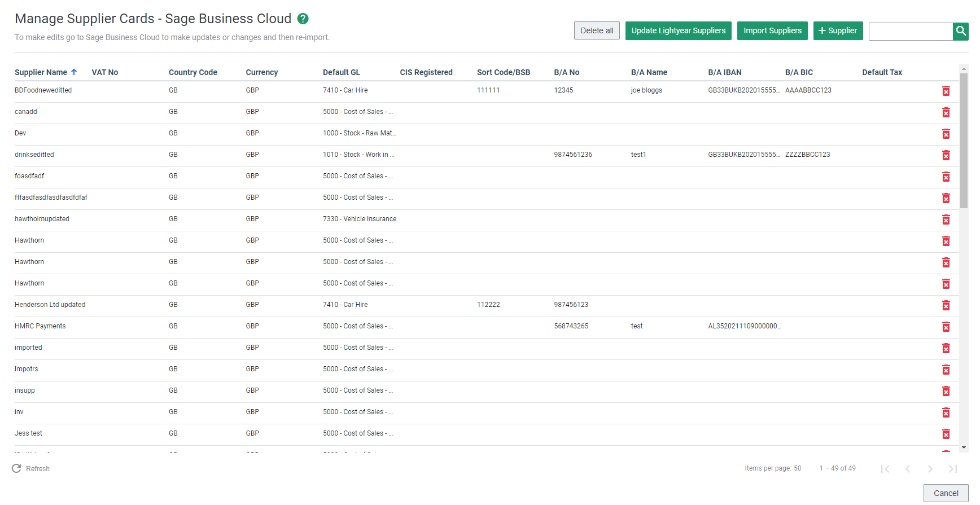Delete the inv supplier row

pos(946,412)
